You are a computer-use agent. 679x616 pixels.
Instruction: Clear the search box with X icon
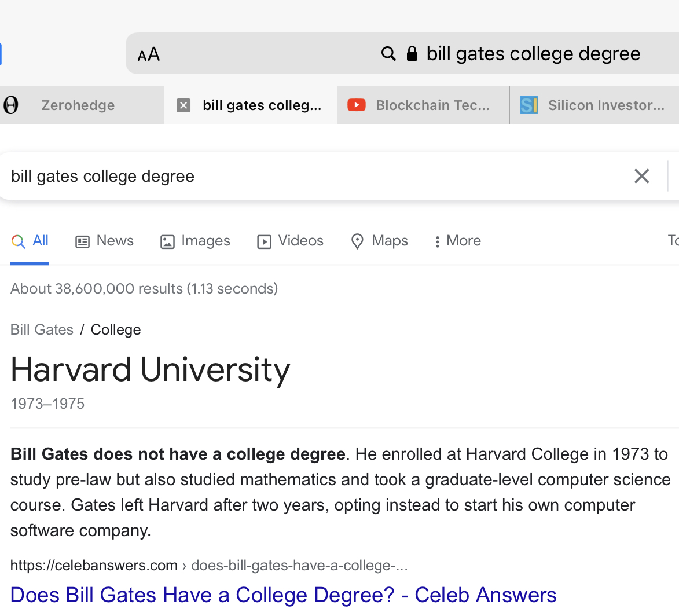[641, 176]
